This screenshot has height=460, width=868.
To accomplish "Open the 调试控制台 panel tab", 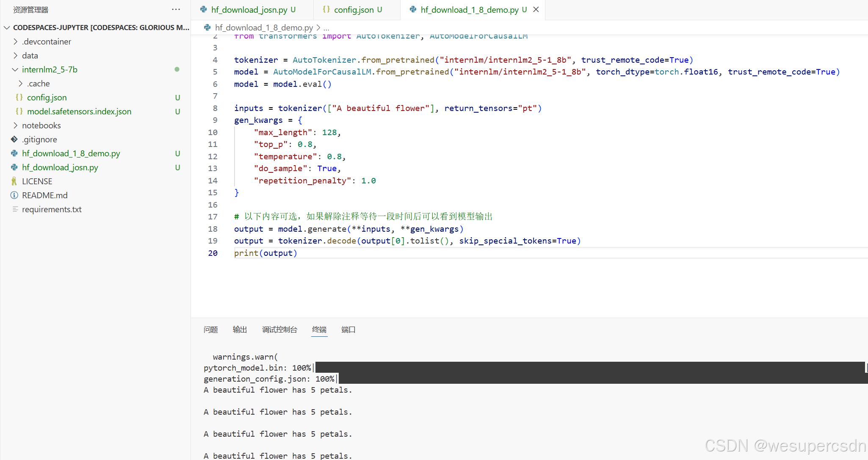I will point(279,330).
